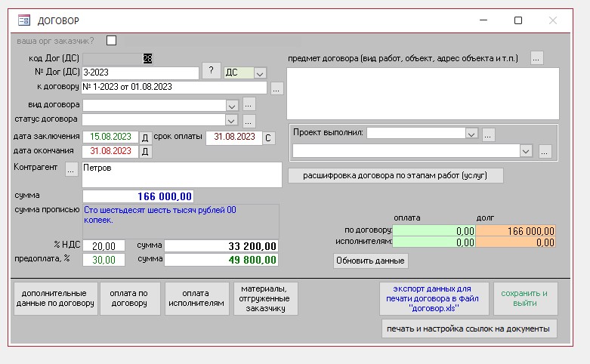Click into the % НДС input field
The height and width of the screenshot is (364, 590).
point(104,246)
